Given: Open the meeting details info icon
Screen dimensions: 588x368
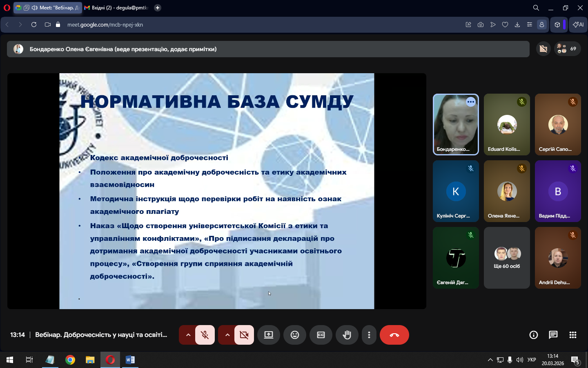Looking at the screenshot, I should tap(533, 335).
